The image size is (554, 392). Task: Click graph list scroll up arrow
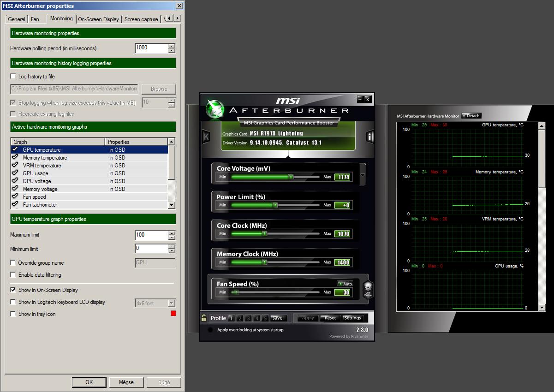[x=172, y=142]
